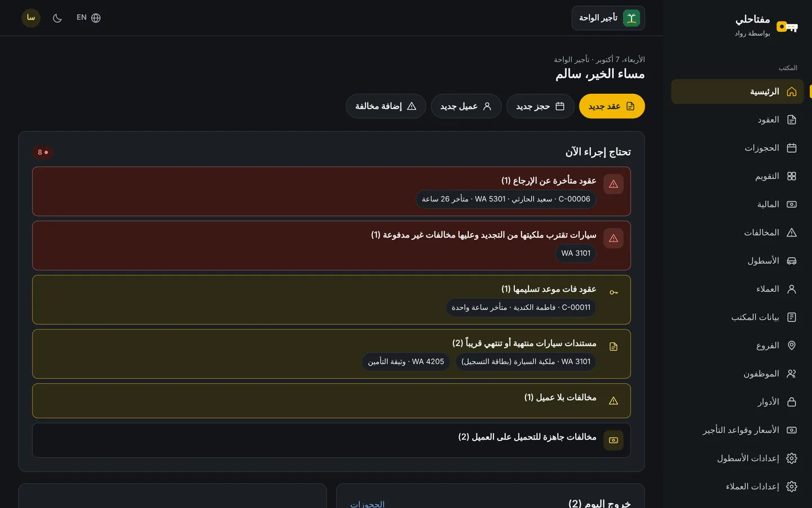This screenshot has width=812, height=508.
Task: Open الرئيسية home page in sidebar
Action: tap(737, 91)
